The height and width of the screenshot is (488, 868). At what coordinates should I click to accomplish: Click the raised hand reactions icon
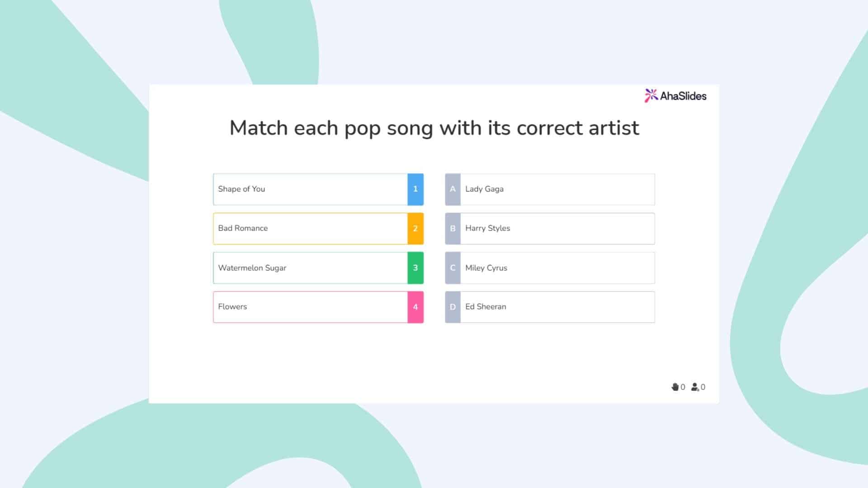click(675, 387)
